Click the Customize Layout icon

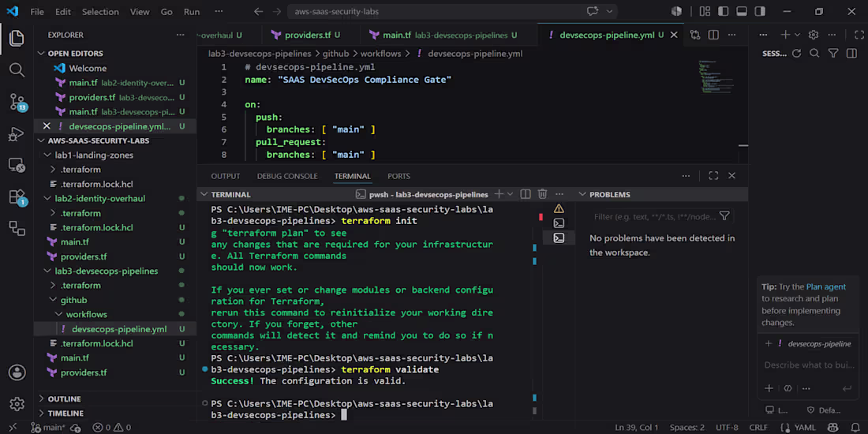(x=705, y=12)
